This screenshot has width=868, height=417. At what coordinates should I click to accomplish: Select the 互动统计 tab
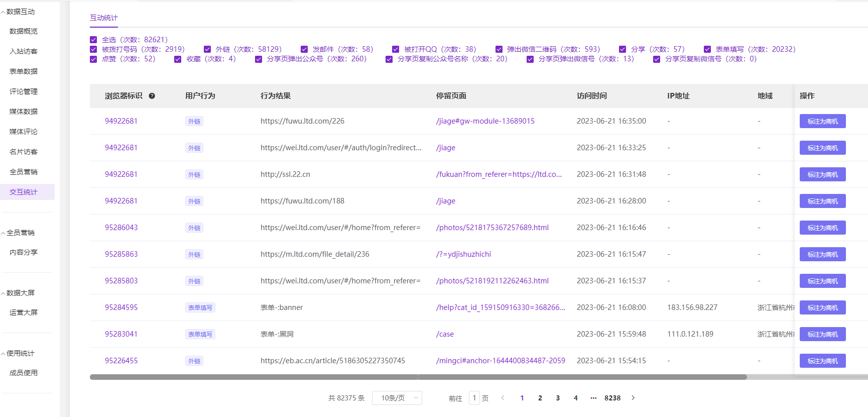click(104, 18)
